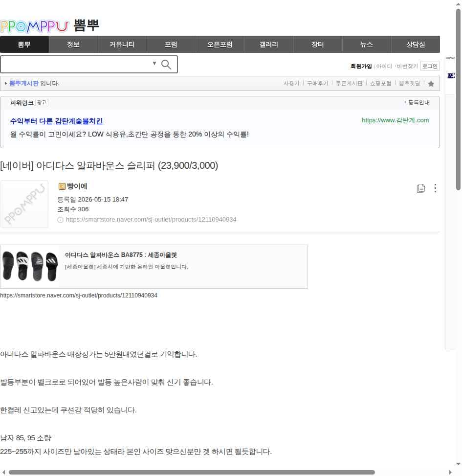Click the text 조회수 306
Viewport: 462px width, 476px height.
coord(73,209)
